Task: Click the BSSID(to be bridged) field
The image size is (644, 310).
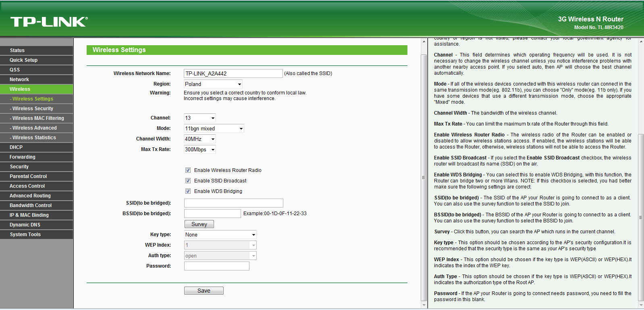Action: 212,214
